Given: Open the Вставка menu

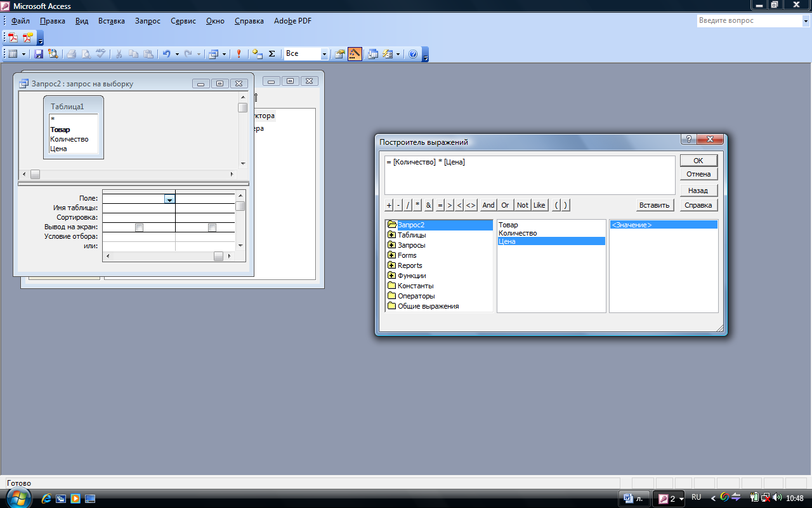Looking at the screenshot, I should click(x=112, y=21).
